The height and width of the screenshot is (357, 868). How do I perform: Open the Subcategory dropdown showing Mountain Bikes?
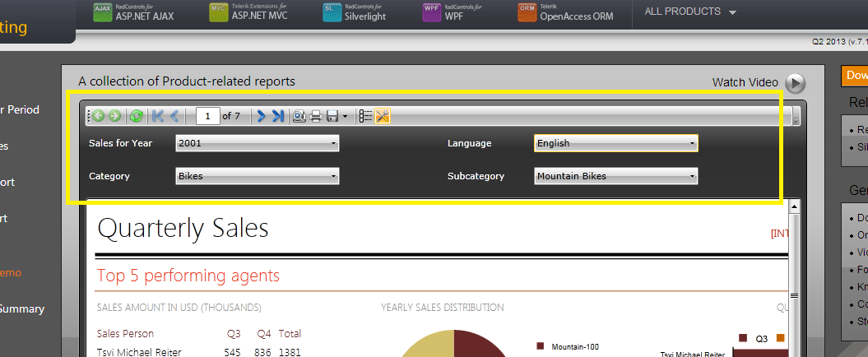coord(616,176)
